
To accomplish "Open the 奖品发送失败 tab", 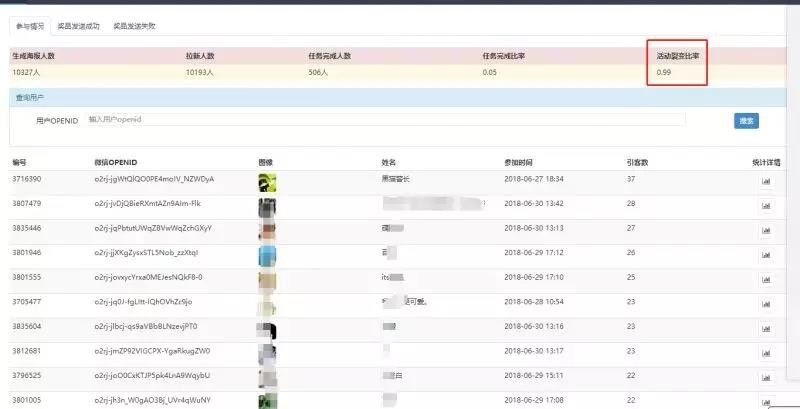I will coord(134,26).
